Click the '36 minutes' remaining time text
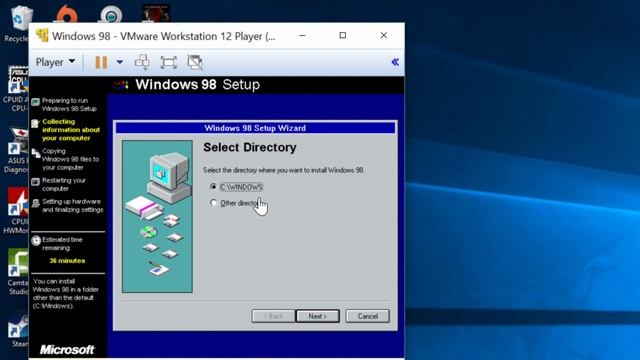Viewport: 640px width, 360px height. coord(67,260)
